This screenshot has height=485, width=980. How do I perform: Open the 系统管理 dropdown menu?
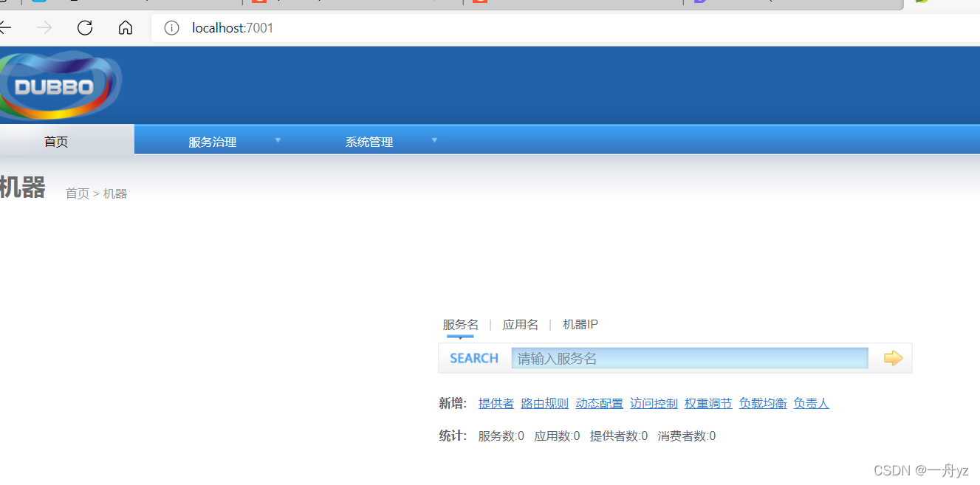point(369,141)
